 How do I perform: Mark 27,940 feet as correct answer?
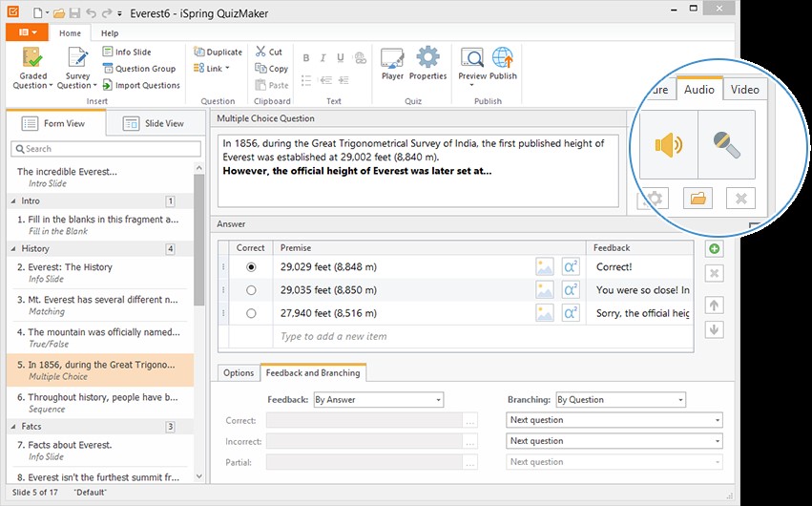coord(251,313)
